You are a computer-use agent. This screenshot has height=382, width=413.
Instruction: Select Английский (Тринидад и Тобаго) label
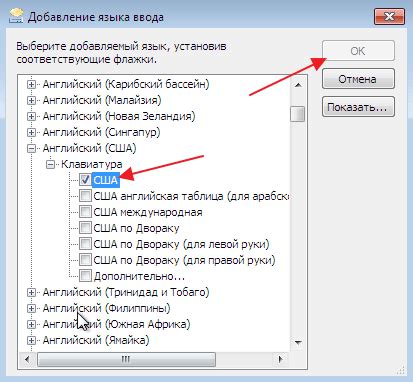click(x=126, y=292)
